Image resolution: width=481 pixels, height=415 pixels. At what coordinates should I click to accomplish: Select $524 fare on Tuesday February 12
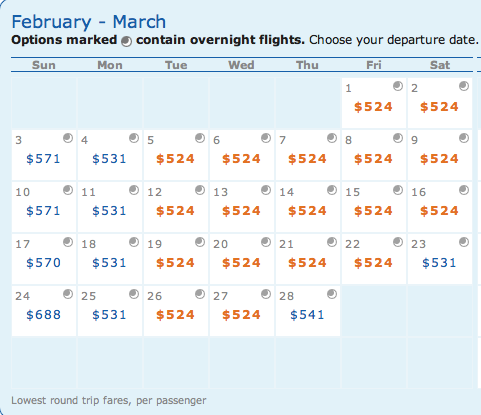pos(175,211)
